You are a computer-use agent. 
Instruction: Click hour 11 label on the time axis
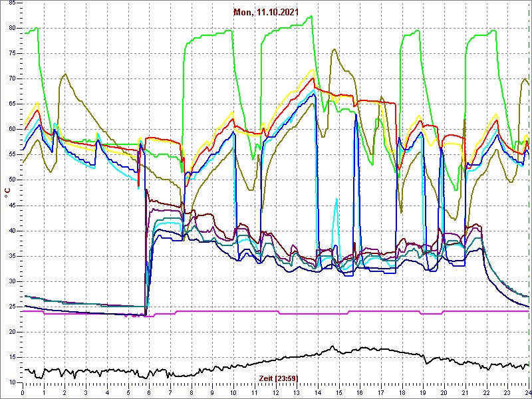[255, 392]
